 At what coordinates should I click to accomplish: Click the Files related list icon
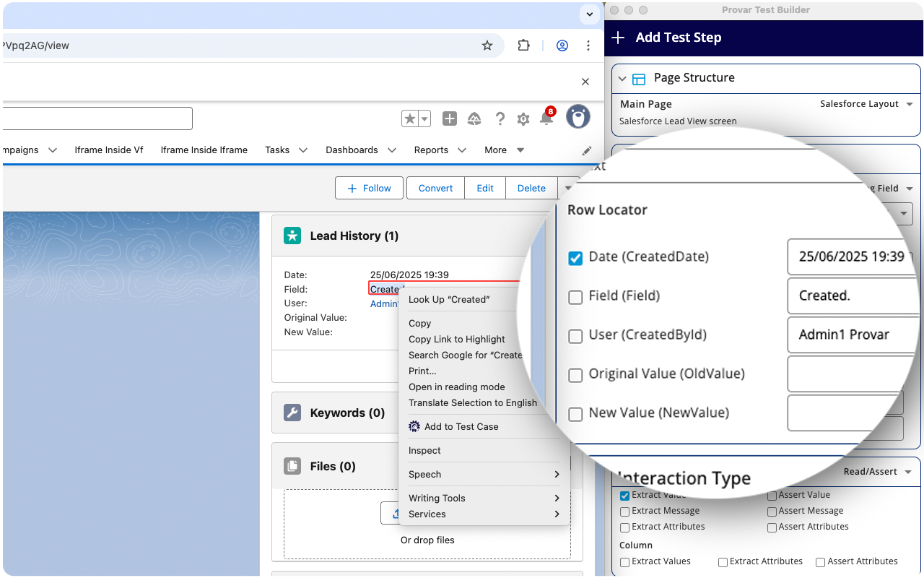[292, 466]
